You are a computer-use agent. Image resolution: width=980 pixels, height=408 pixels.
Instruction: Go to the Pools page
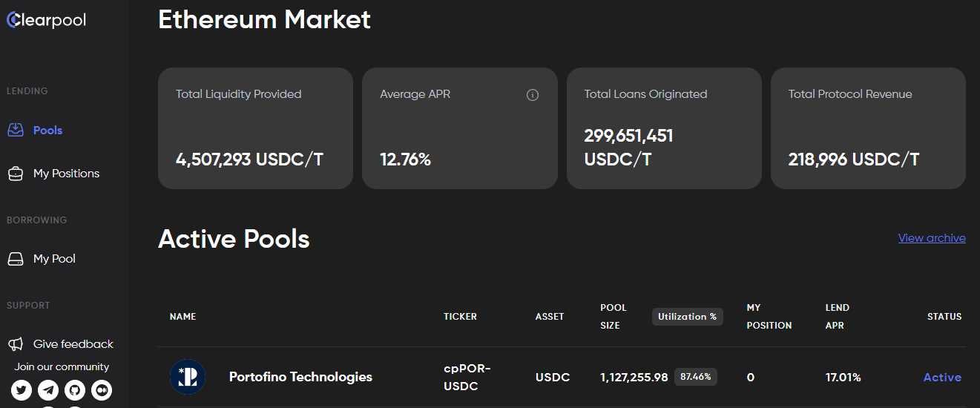pos(47,131)
